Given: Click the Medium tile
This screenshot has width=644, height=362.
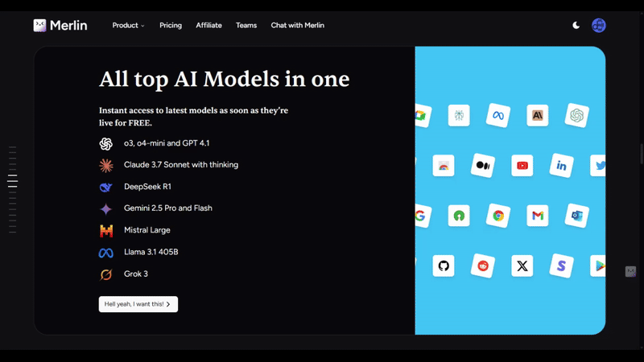Looking at the screenshot, I should coord(482,166).
